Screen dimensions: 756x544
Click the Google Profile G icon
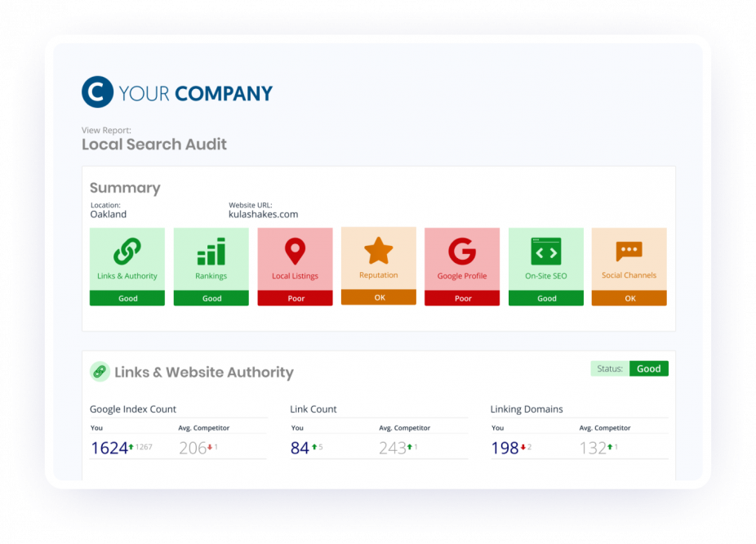click(x=462, y=252)
